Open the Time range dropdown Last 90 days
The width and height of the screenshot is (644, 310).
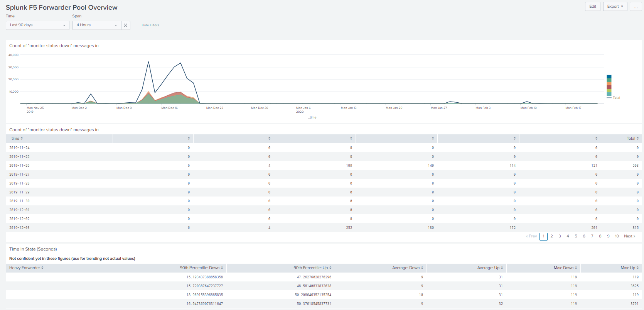(37, 25)
